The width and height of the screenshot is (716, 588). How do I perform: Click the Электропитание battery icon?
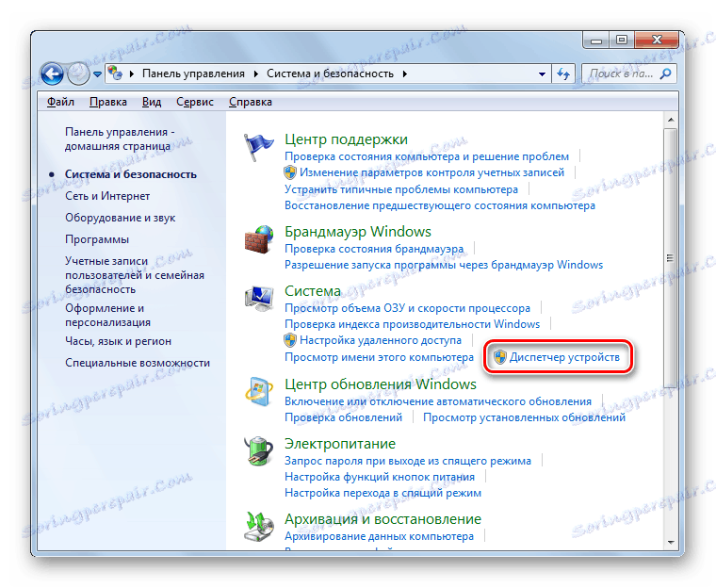259,451
